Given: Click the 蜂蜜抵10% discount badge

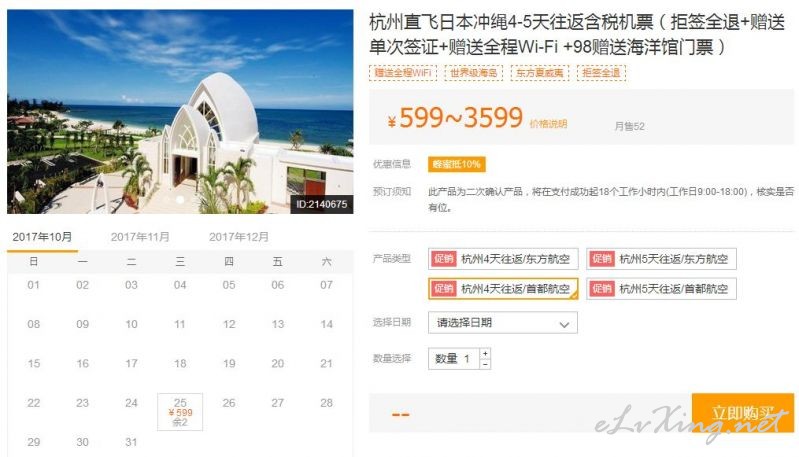Looking at the screenshot, I should [457, 164].
